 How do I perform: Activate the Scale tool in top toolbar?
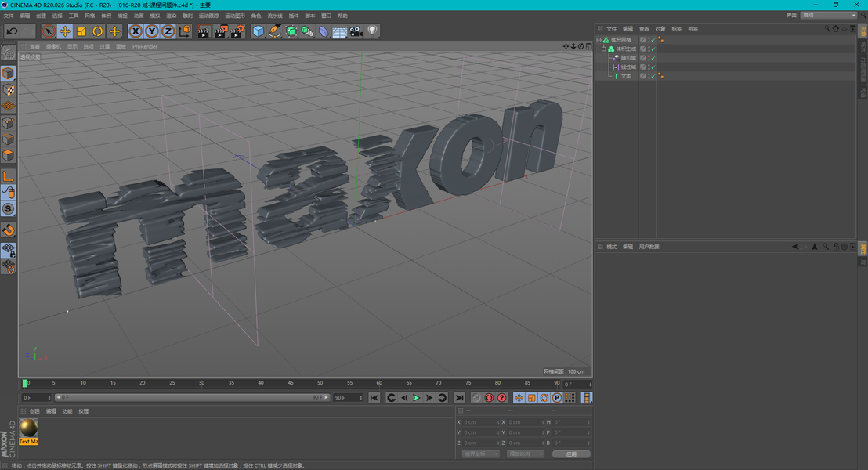pos(81,31)
